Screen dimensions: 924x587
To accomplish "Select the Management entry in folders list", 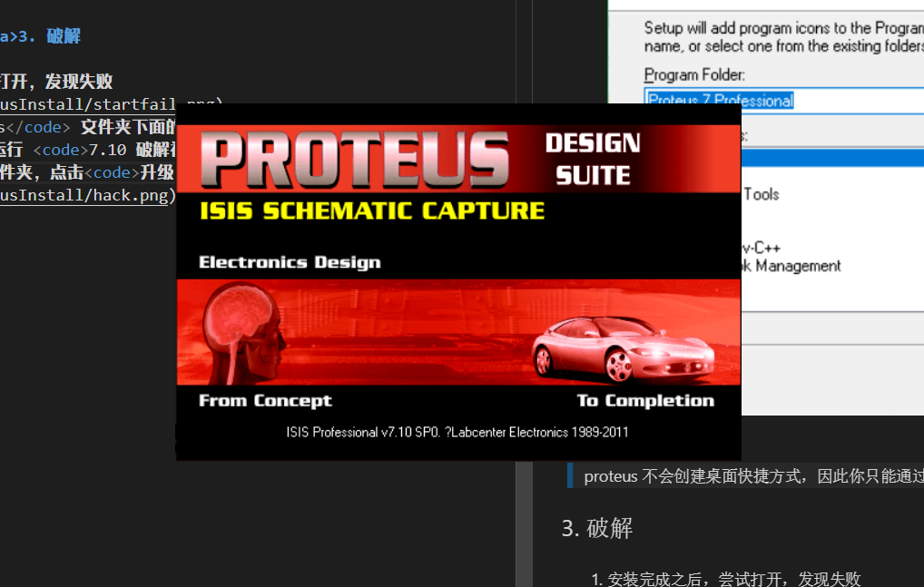I will click(792, 266).
